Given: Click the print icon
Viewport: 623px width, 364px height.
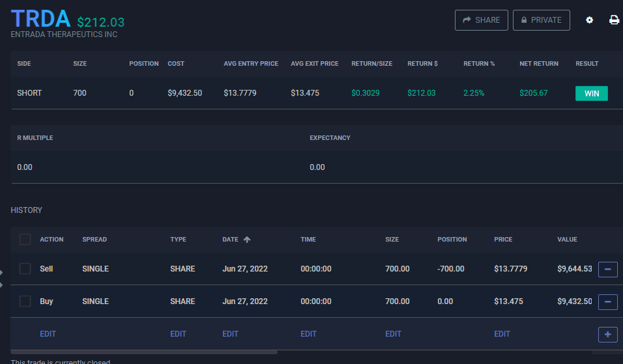Looking at the screenshot, I should click(x=614, y=20).
